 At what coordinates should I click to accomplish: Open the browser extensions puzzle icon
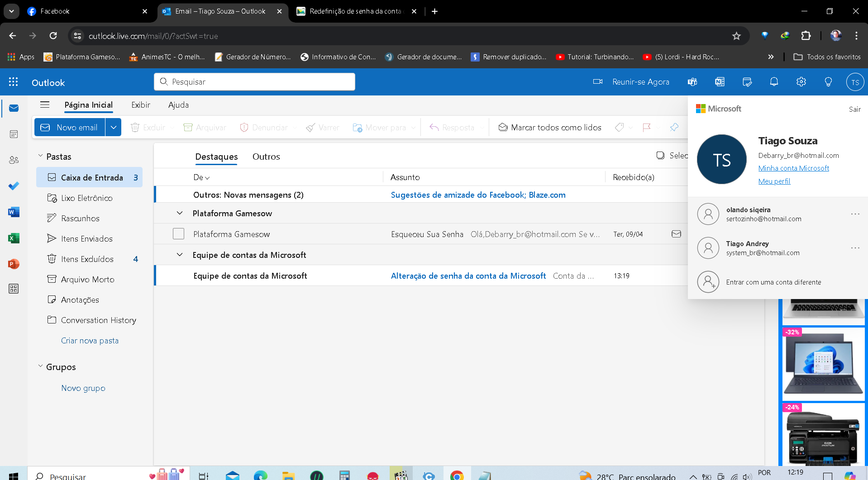pyautogui.click(x=806, y=36)
